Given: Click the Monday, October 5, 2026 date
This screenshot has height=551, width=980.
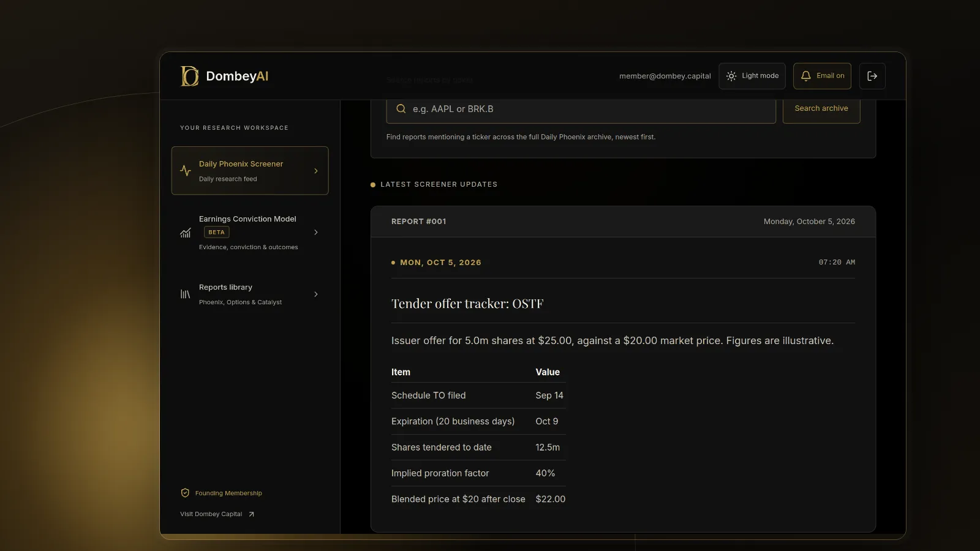Looking at the screenshot, I should (809, 222).
